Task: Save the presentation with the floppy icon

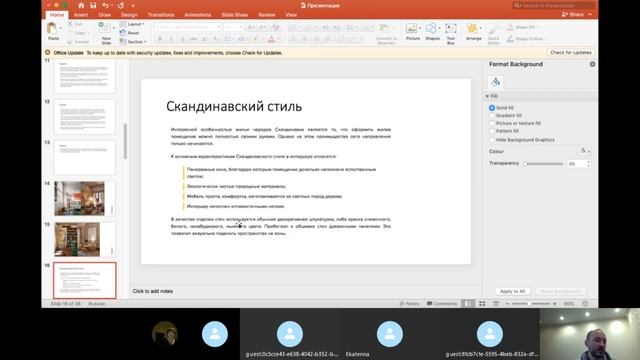Action: tap(93, 5)
